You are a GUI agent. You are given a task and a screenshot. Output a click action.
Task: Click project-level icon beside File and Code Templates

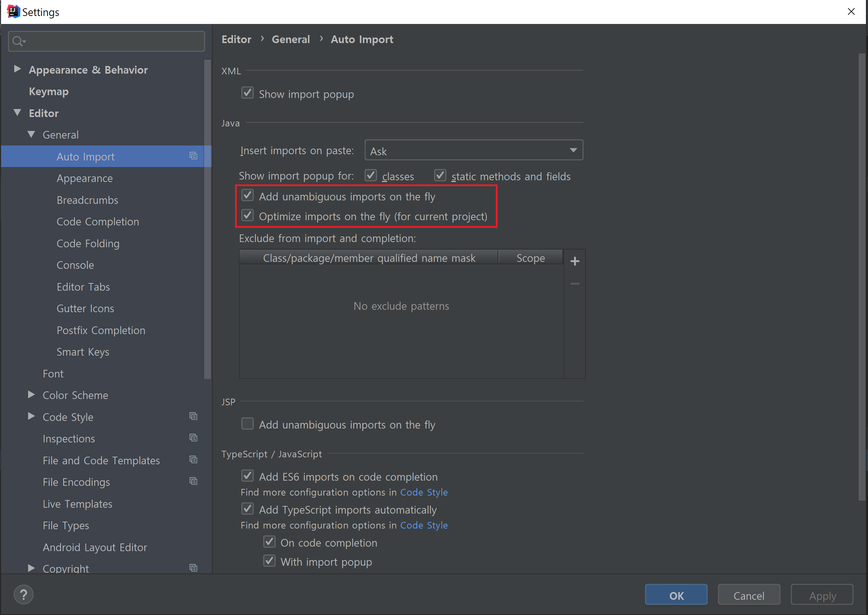[193, 459]
